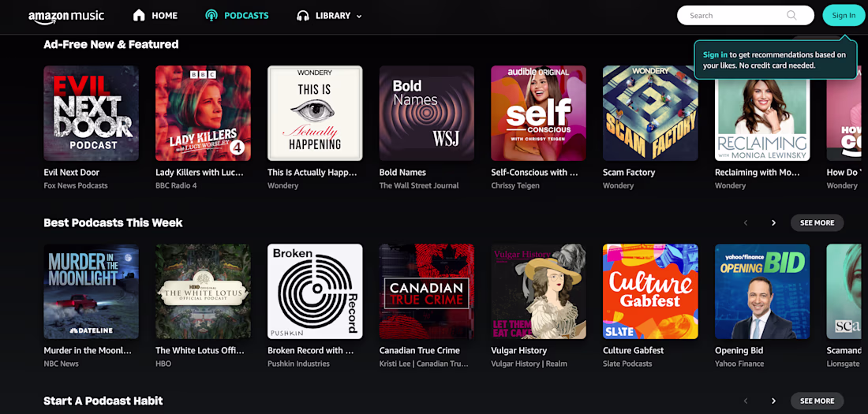Click 'Lionsgate' publisher text

click(x=844, y=364)
